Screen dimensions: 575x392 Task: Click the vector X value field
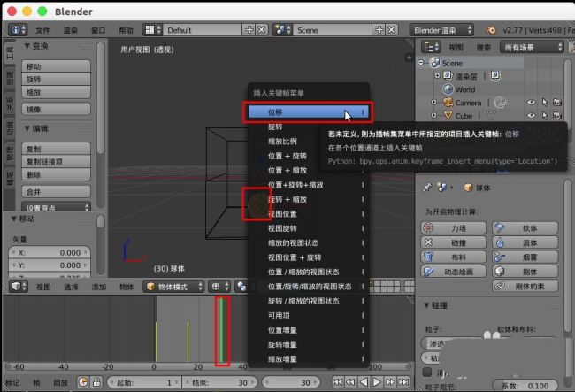pyautogui.click(x=50, y=253)
